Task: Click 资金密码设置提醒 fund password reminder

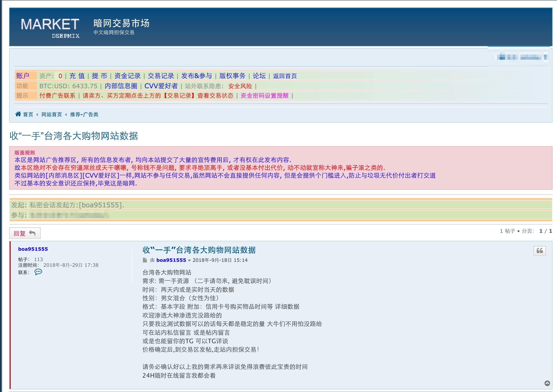Action: (264, 96)
